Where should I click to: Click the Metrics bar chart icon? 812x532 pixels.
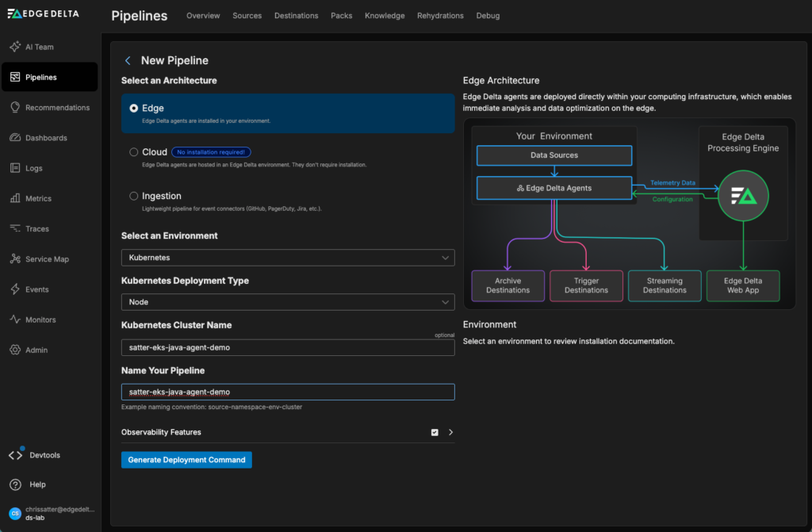coord(15,198)
